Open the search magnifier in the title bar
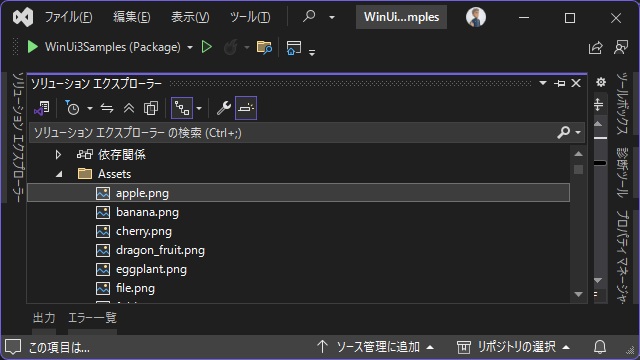Screen dimensions: 640x360 [309, 17]
